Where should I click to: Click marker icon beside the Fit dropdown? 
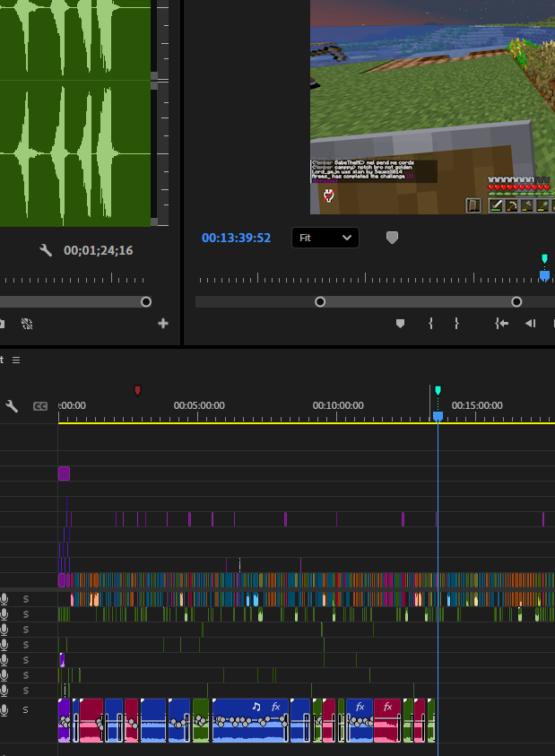[392, 238]
